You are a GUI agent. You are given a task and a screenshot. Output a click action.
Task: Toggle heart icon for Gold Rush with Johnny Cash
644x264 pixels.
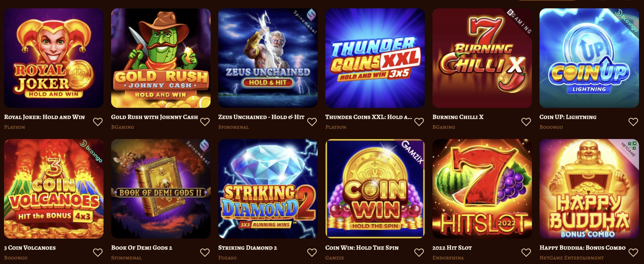205,122
